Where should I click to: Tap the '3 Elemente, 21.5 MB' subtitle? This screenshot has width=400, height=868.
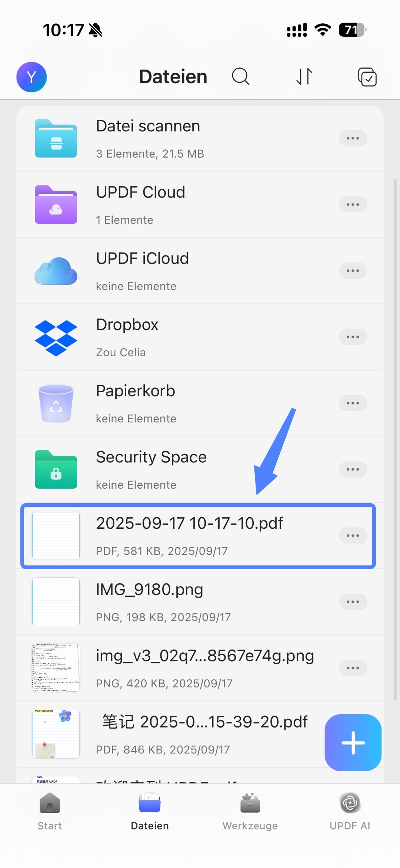[x=150, y=154]
